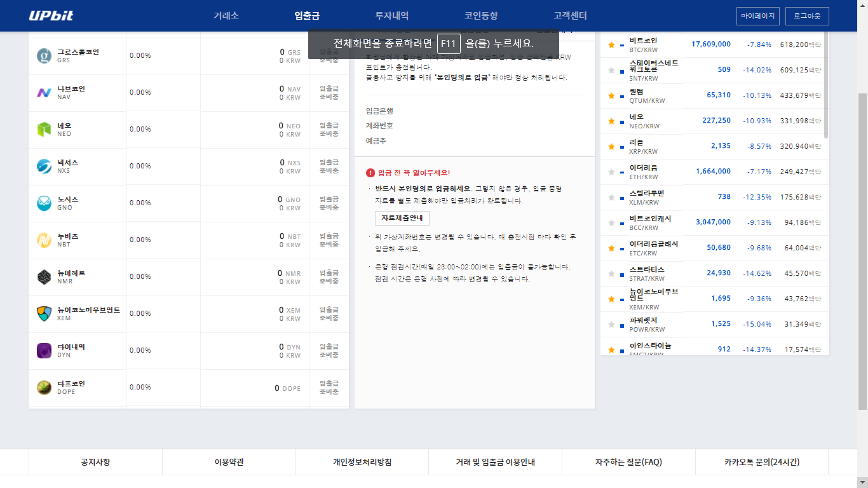Click the 입금은행 label
This screenshot has width=868, height=488.
[380, 111]
